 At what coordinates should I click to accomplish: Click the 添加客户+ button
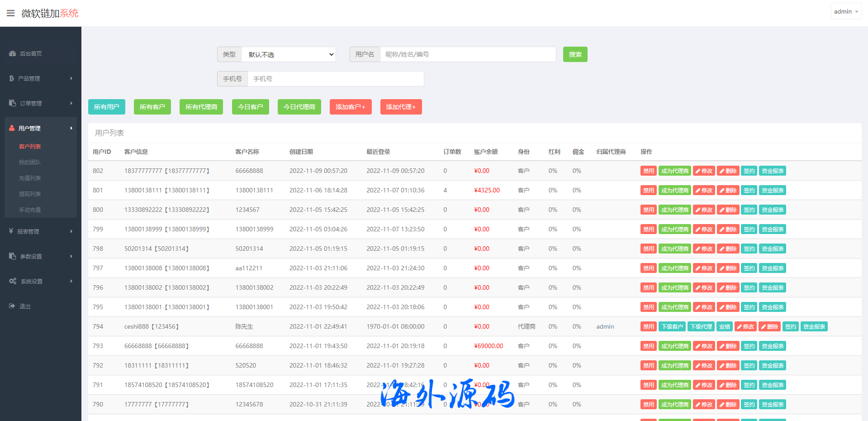pos(350,107)
